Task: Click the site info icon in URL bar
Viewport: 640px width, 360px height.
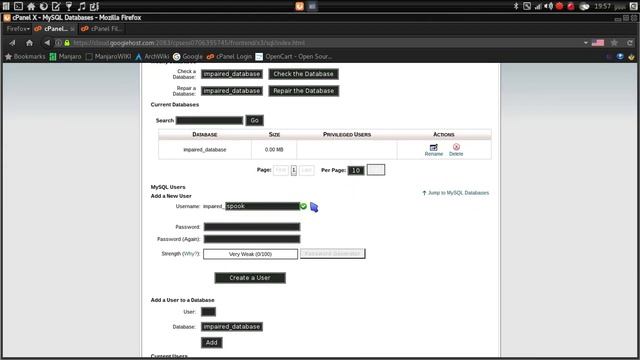Action: (58, 43)
